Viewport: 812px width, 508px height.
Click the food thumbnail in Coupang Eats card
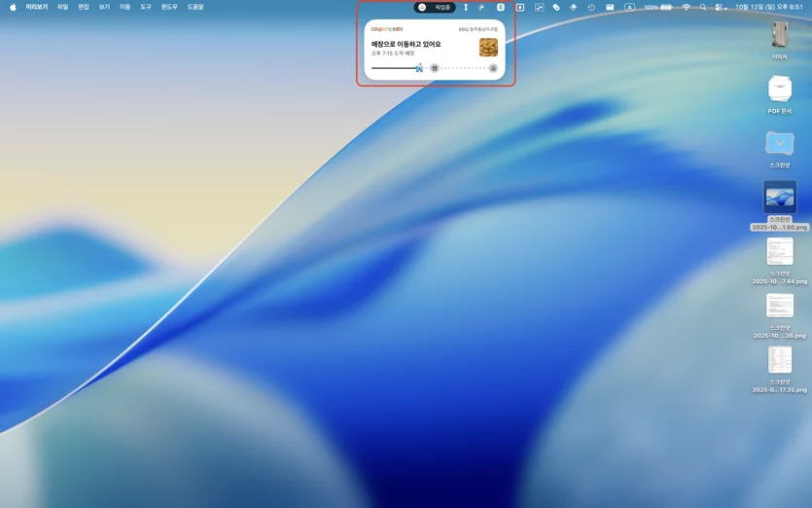coord(488,47)
